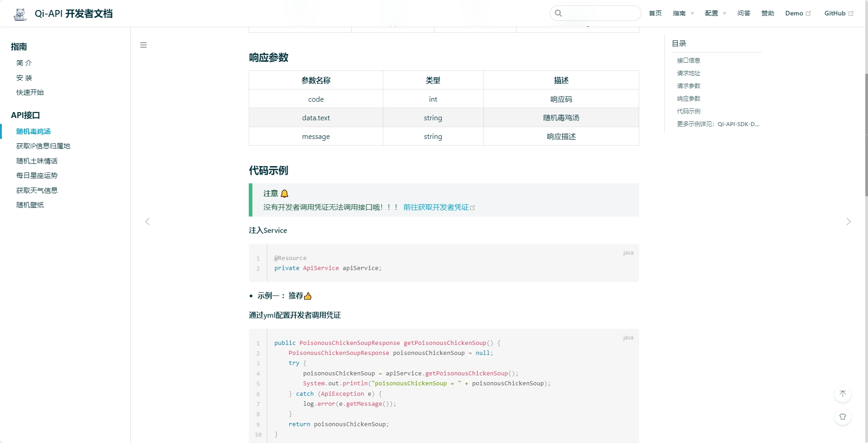Open sidebar item 安 装
This screenshot has height=443, width=868.
24,78
